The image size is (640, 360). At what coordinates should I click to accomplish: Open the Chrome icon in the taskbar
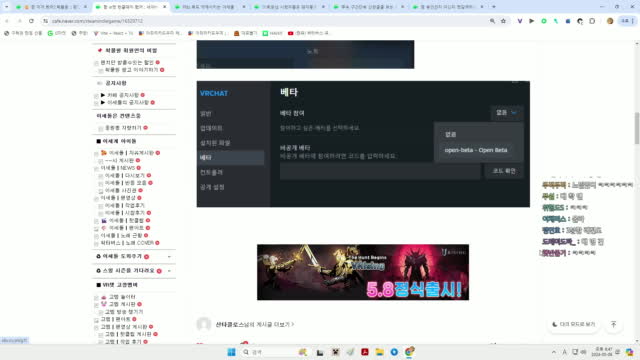[409, 352]
